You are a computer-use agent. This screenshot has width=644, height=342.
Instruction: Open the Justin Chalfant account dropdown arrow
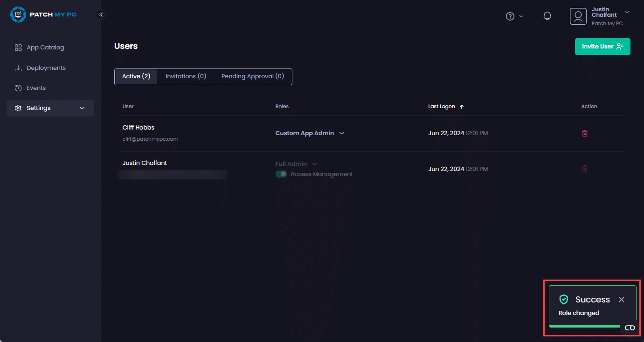tap(627, 12)
